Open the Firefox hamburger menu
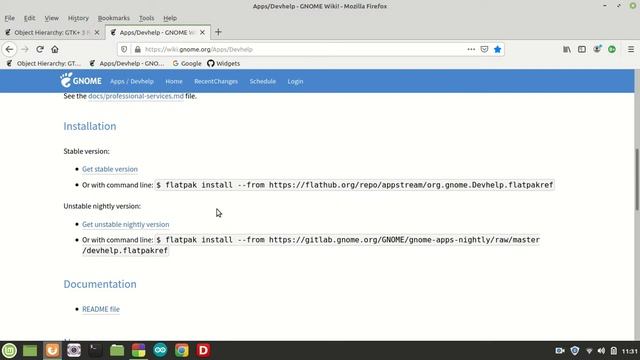This screenshot has height=360, width=640. [x=631, y=49]
